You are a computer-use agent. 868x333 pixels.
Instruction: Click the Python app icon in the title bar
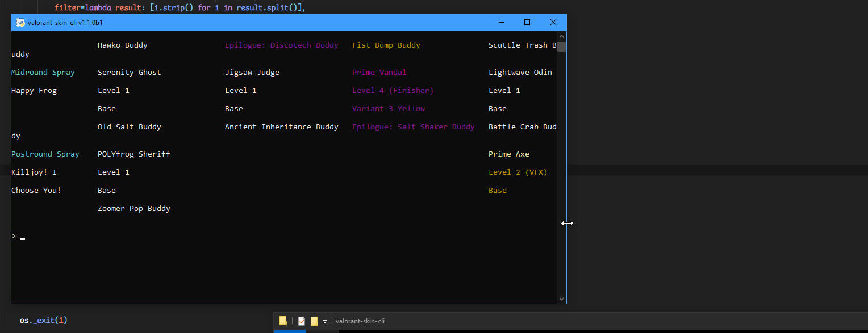20,23
